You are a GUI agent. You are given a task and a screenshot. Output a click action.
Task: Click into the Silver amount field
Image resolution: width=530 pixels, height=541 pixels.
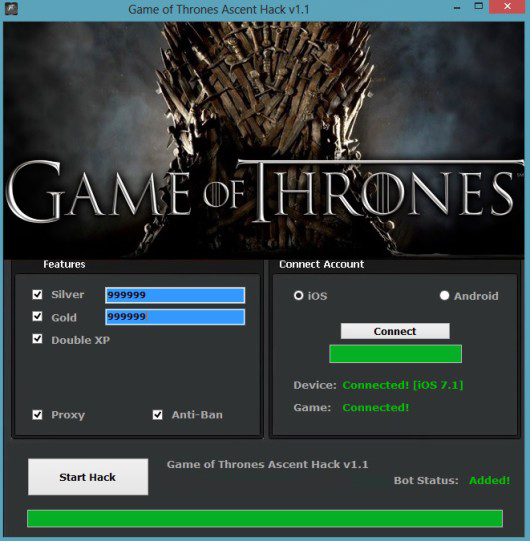[175, 295]
